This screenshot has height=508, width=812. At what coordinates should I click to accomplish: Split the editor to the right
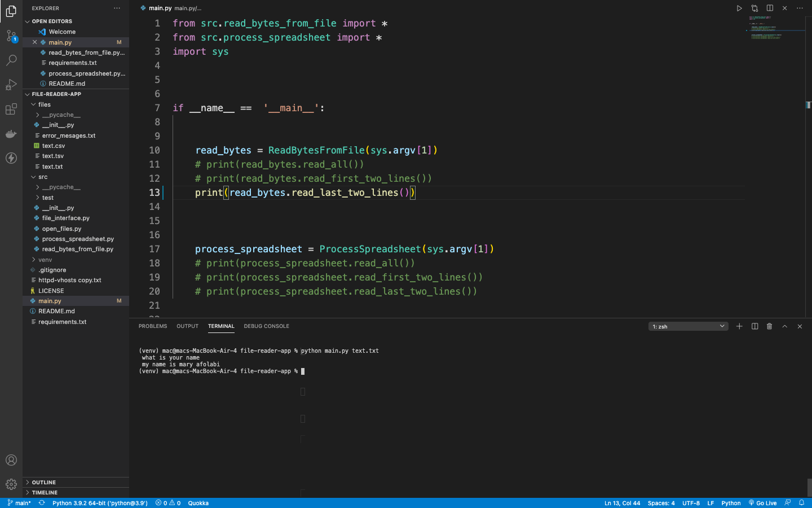[x=770, y=8]
